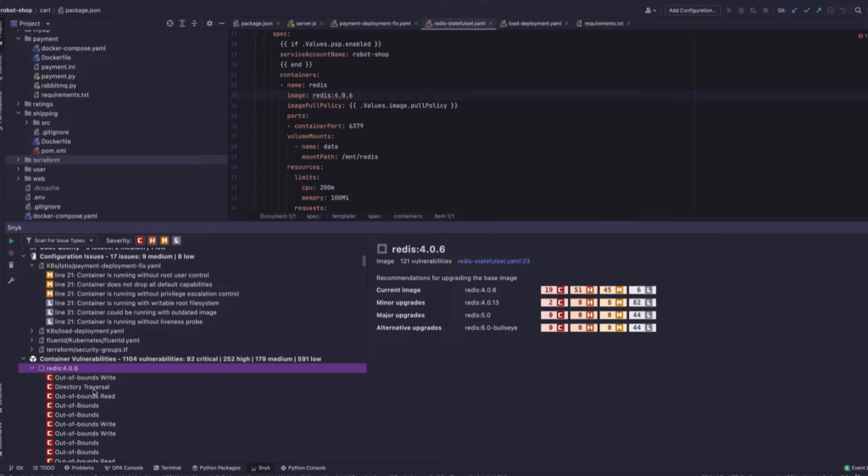Click the Git update project blue arrow
The image size is (868, 476).
tap(794, 10)
